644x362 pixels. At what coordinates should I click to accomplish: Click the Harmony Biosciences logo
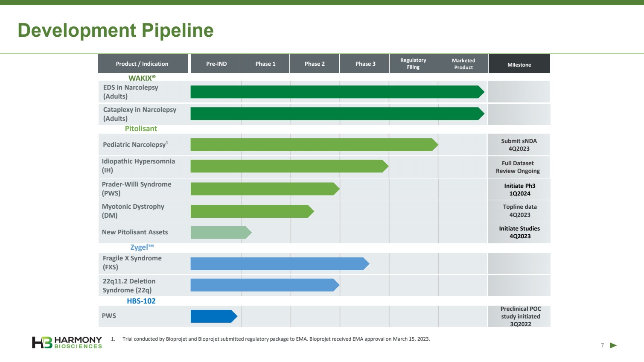[67, 342]
